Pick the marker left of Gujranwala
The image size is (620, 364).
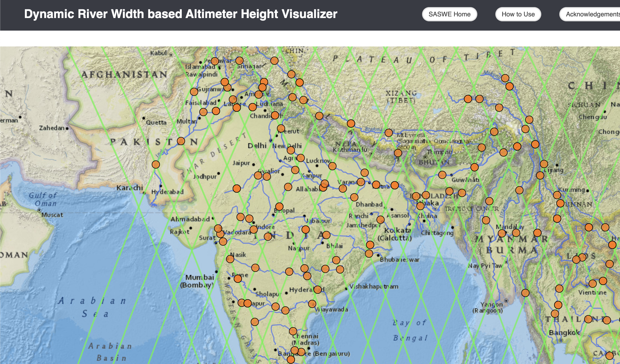(x=194, y=92)
